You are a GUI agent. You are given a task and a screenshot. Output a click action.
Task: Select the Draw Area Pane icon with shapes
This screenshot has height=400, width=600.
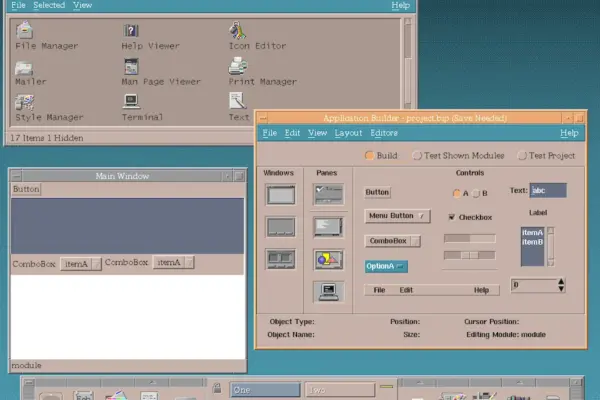(x=328, y=260)
